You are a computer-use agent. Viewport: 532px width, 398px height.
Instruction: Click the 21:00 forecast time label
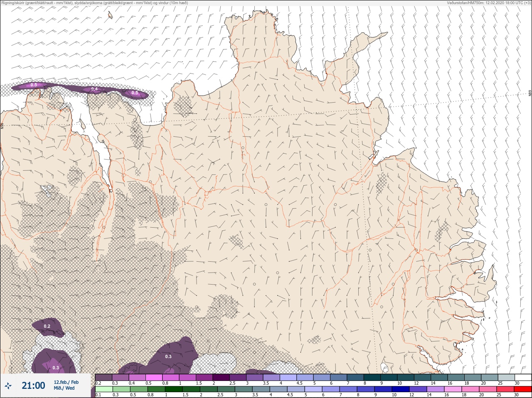tap(33, 386)
